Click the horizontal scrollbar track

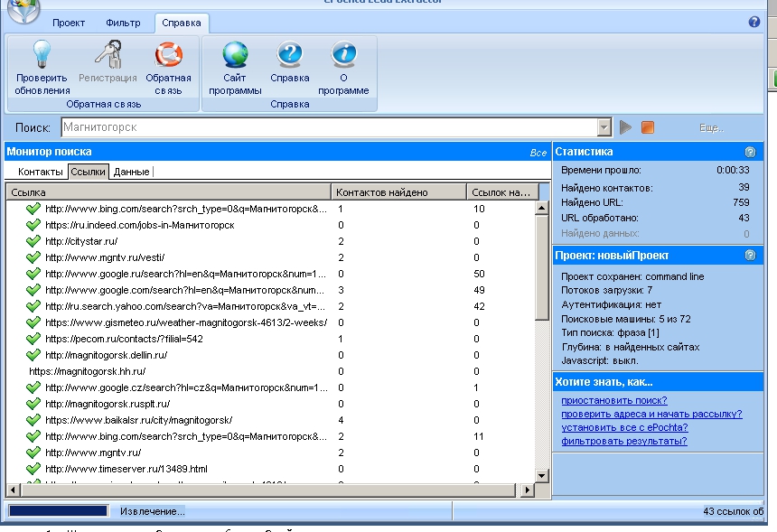pos(270,490)
